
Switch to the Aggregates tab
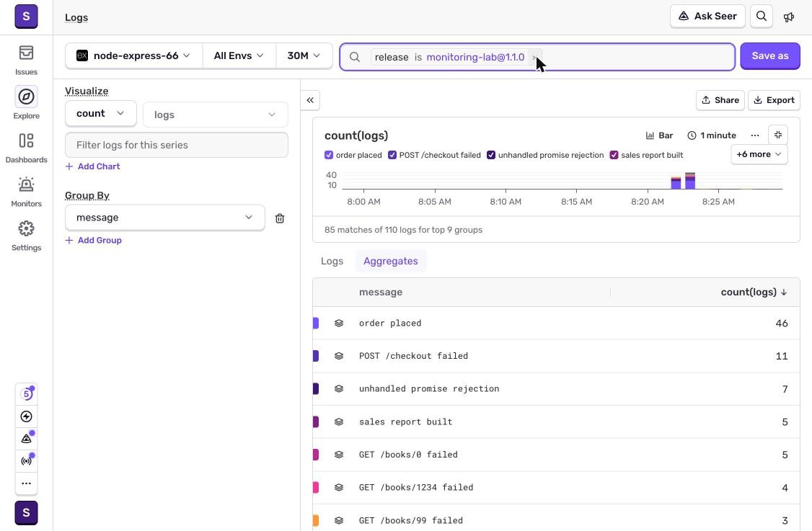coord(390,261)
